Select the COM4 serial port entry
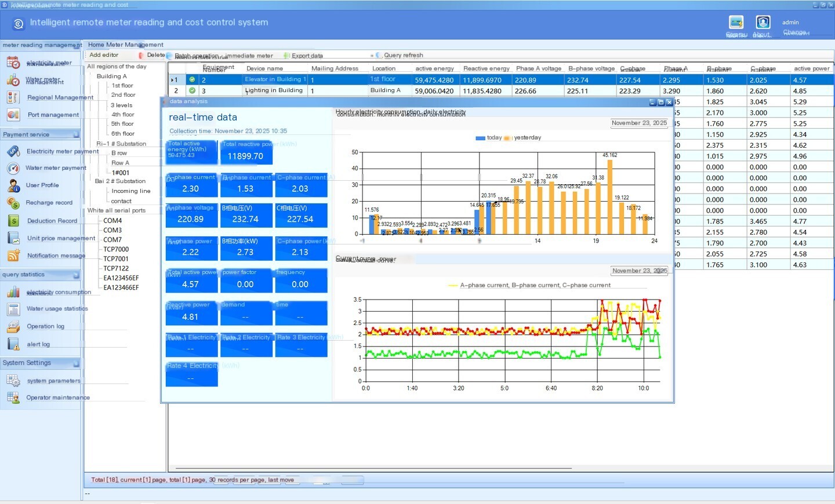This screenshot has width=835, height=504. (x=112, y=221)
